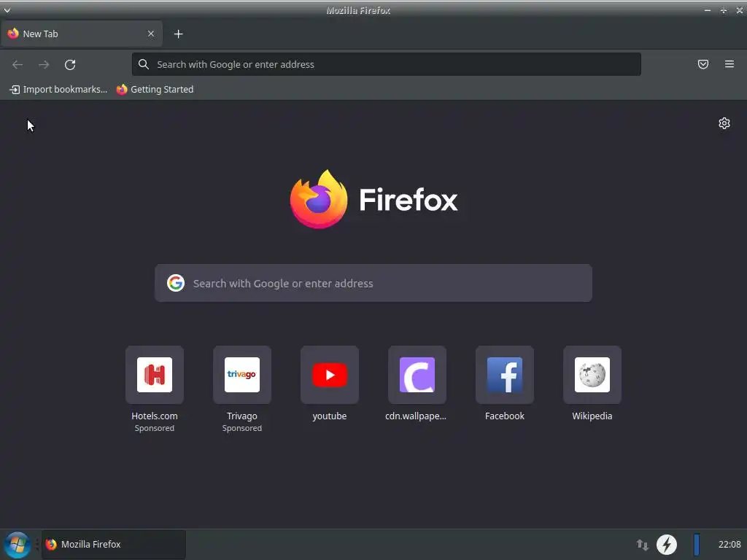Viewport: 747px width, 560px height.
Task: Click the Google G icon in search box
Action: [x=176, y=284]
